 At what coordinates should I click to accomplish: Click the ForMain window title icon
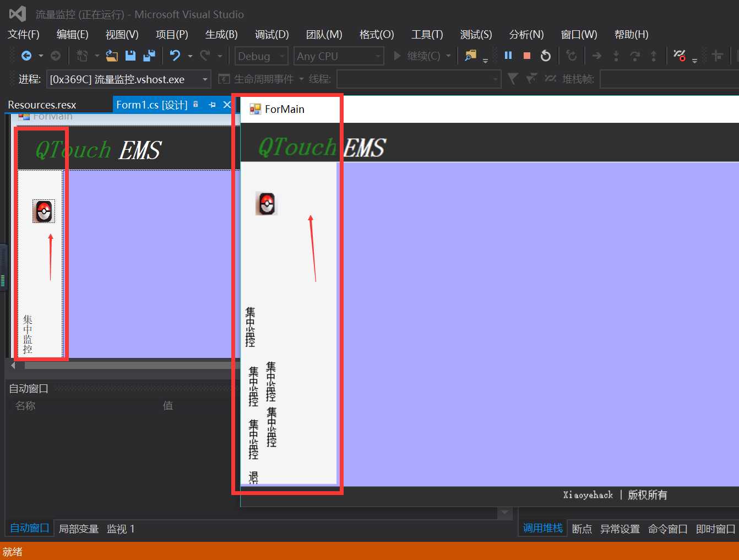click(255, 109)
